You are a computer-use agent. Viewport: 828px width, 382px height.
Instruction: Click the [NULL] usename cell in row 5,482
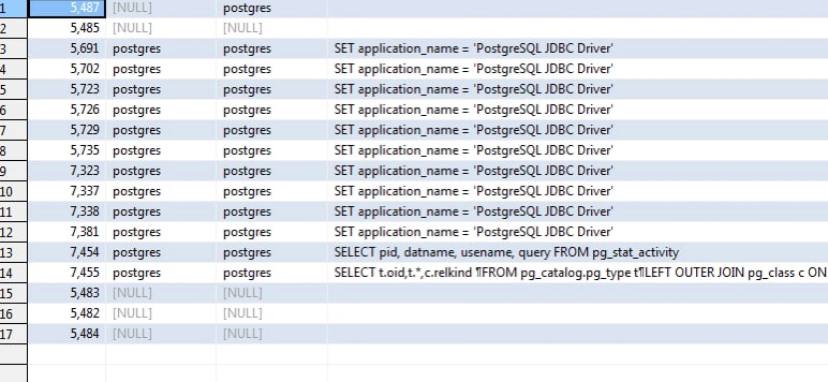[271, 313]
